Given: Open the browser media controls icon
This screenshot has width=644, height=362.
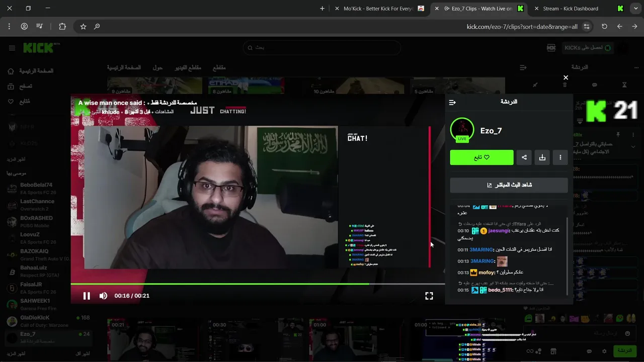Looking at the screenshot, I should (x=40, y=26).
